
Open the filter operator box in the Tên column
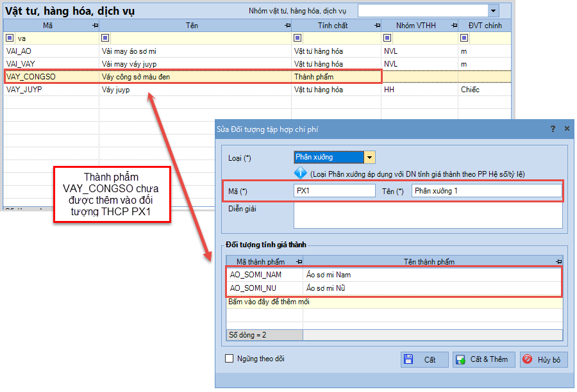(x=106, y=38)
